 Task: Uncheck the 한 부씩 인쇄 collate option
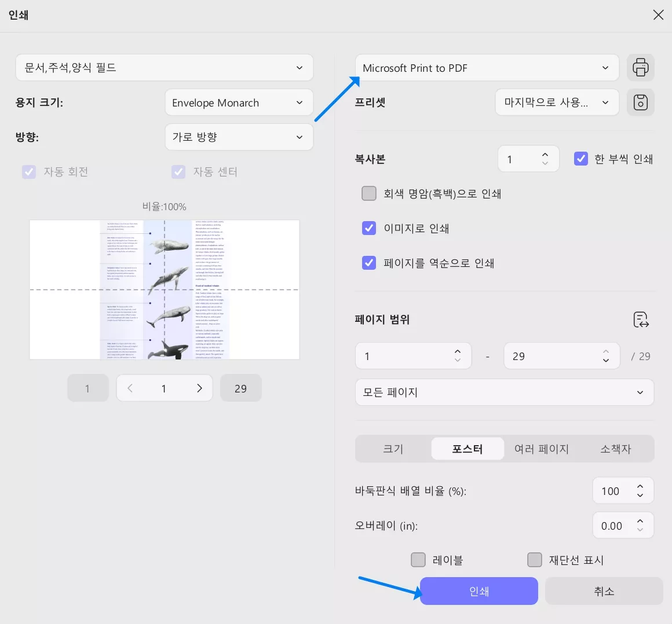[x=580, y=159]
